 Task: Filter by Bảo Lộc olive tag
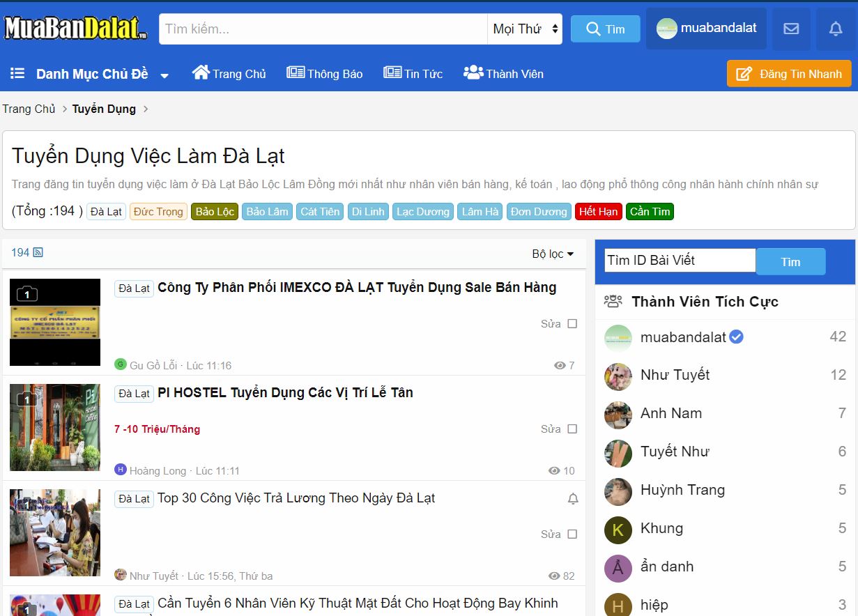pos(215,212)
